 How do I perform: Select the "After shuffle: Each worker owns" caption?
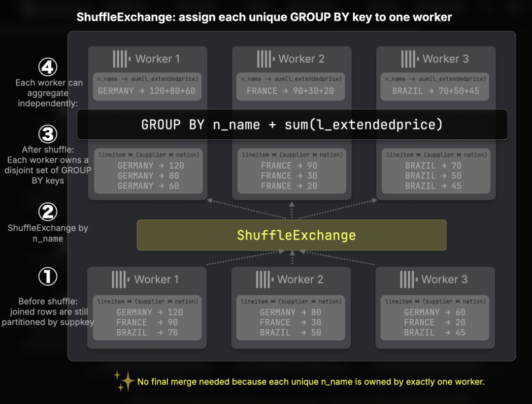pos(48,165)
